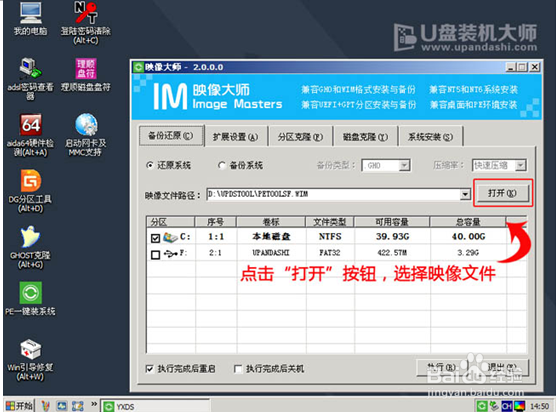Click the colorful display tray icon
556x412 pixels.
click(519, 406)
